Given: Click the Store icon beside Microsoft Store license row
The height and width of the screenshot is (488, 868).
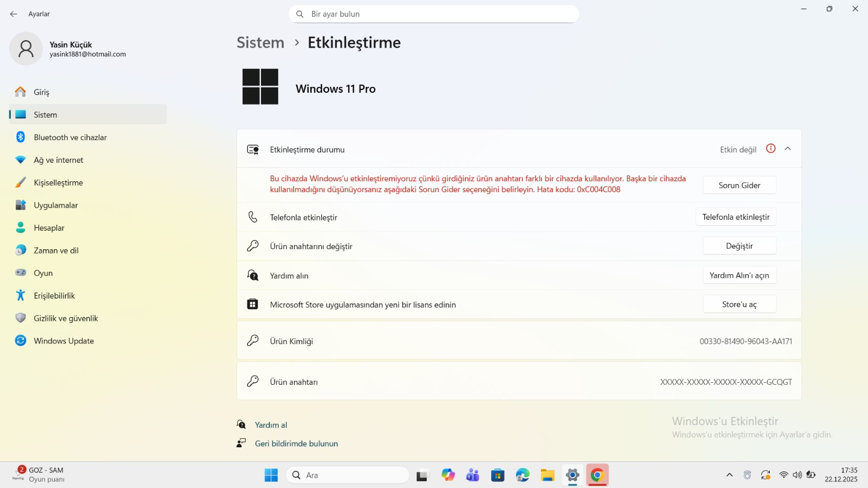Looking at the screenshot, I should (253, 304).
